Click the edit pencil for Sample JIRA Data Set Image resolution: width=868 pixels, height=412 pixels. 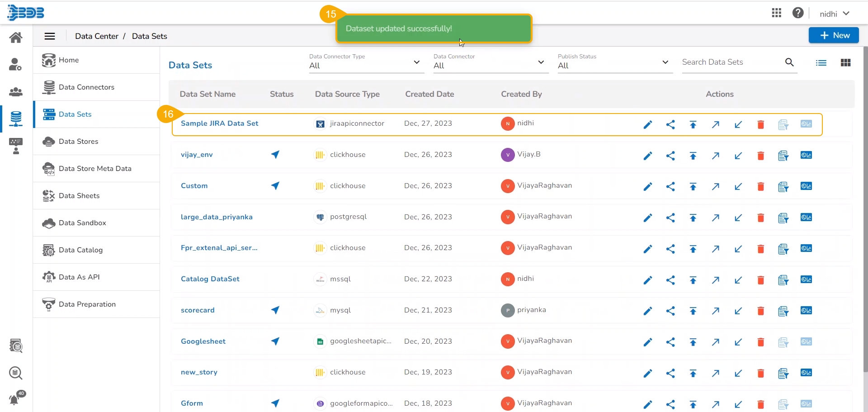tap(647, 125)
